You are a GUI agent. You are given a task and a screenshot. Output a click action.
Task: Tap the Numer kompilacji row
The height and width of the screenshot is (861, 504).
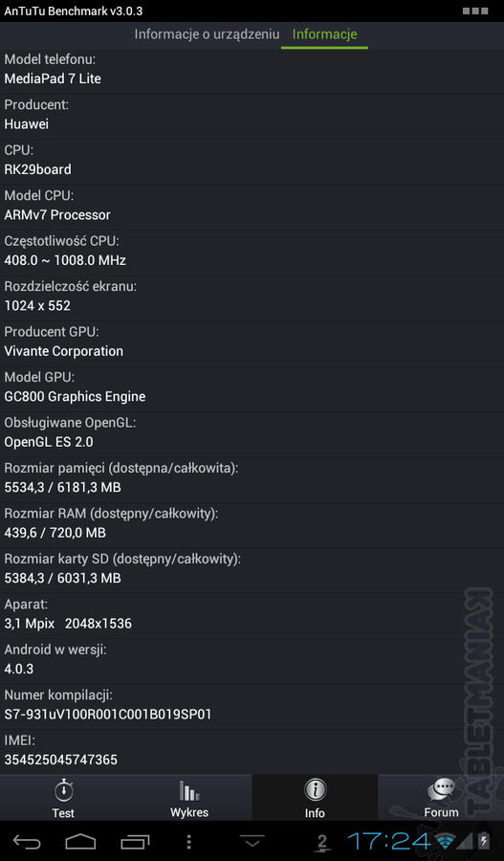252,706
